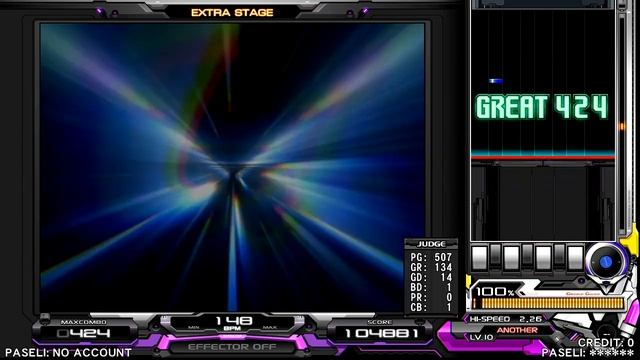Click the CREDIT: 0 text
The image size is (640, 360).
[606, 343]
